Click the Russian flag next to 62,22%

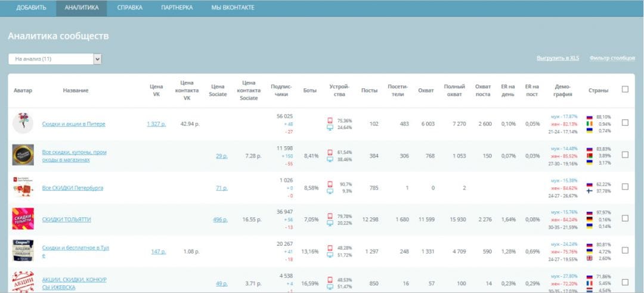[590, 184]
